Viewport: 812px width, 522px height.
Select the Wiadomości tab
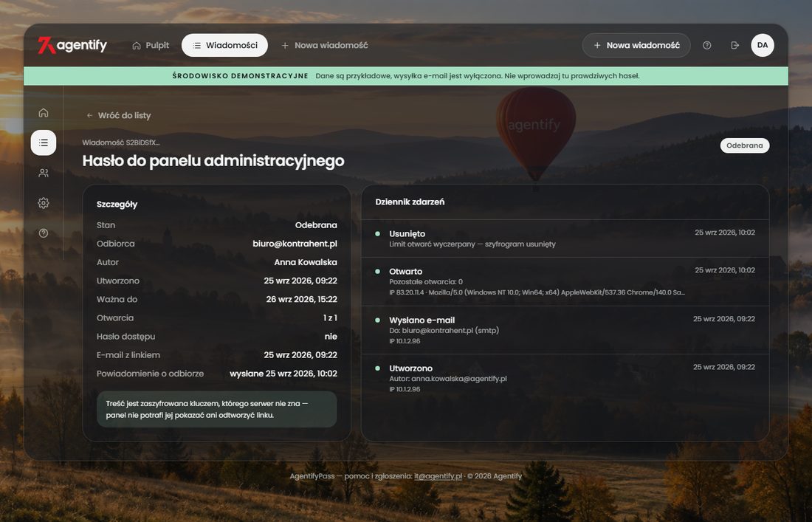click(x=224, y=46)
